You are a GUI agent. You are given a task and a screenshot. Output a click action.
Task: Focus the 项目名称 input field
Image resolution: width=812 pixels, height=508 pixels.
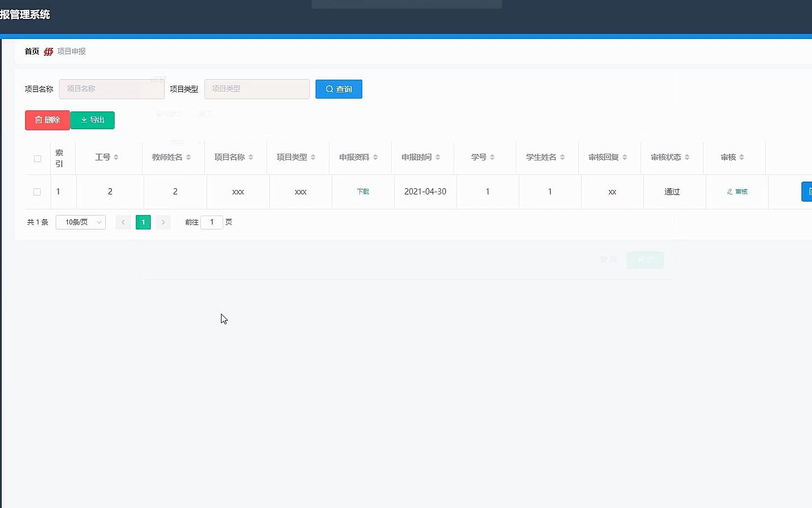coord(112,89)
